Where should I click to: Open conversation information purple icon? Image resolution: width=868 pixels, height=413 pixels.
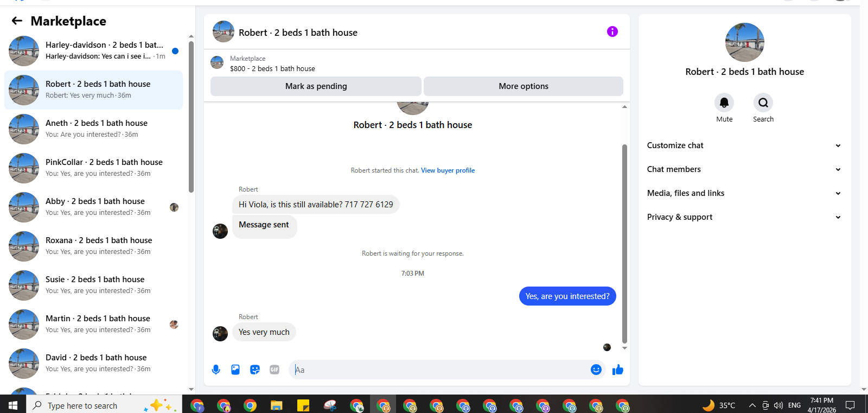pyautogui.click(x=612, y=31)
